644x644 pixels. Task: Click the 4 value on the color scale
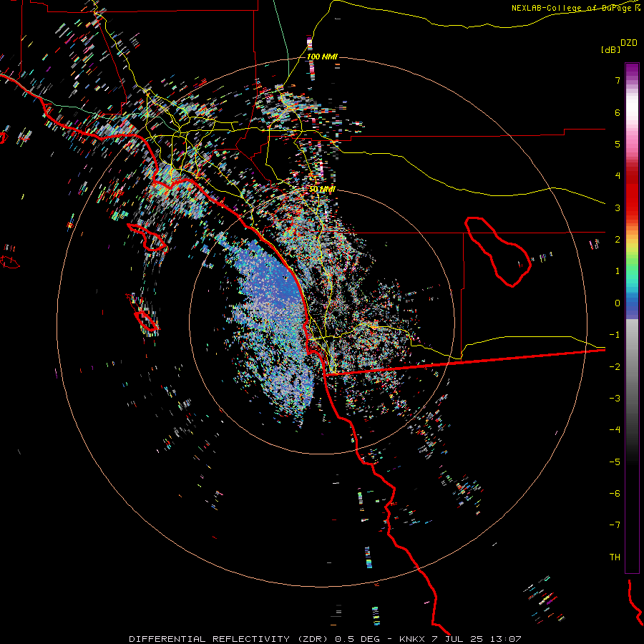tap(618, 176)
